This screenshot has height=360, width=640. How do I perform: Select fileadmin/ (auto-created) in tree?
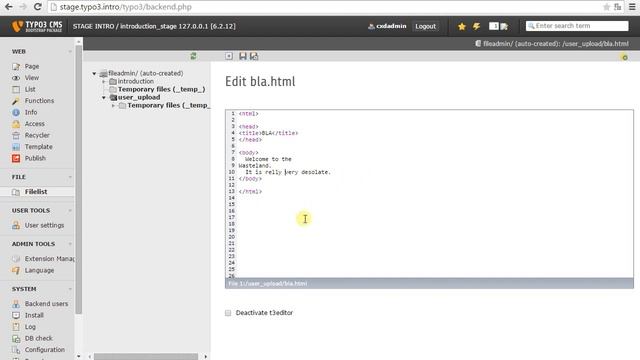click(x=146, y=73)
